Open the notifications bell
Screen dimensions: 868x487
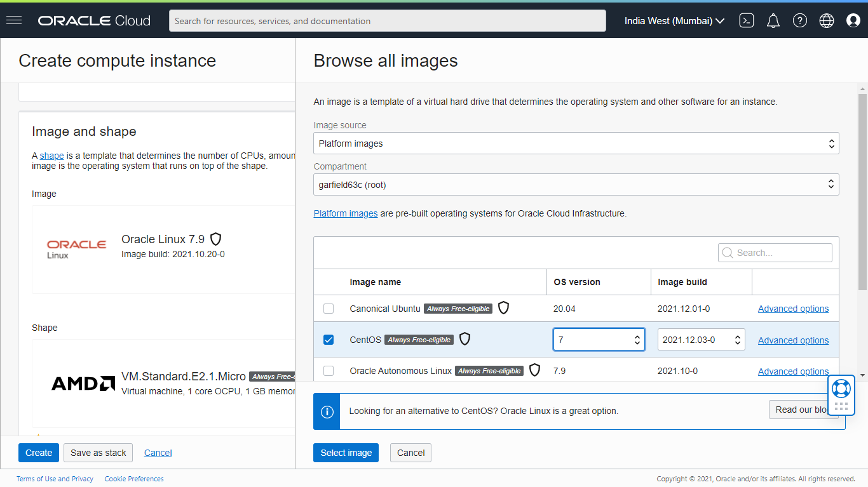(x=773, y=21)
